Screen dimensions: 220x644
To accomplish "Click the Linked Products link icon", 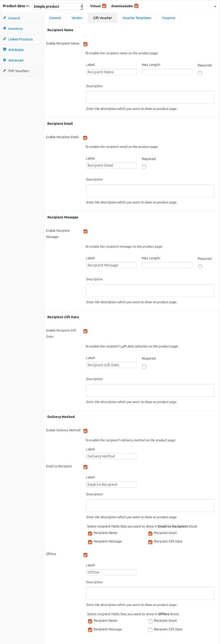I will pos(4,39).
